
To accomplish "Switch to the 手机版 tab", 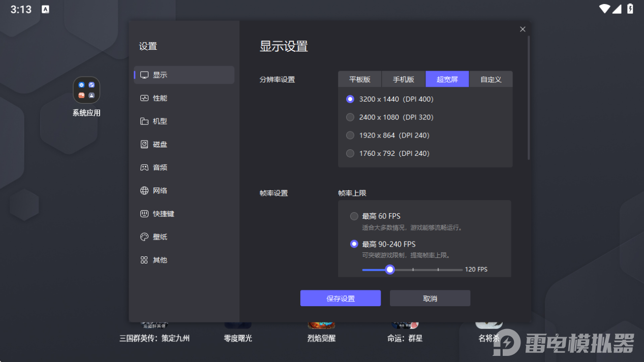I will (x=404, y=79).
